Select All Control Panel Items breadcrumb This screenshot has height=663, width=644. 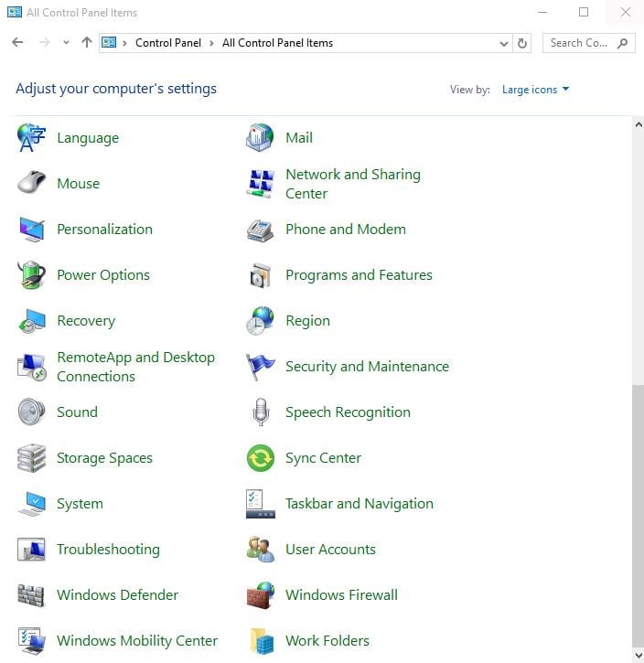coord(277,43)
